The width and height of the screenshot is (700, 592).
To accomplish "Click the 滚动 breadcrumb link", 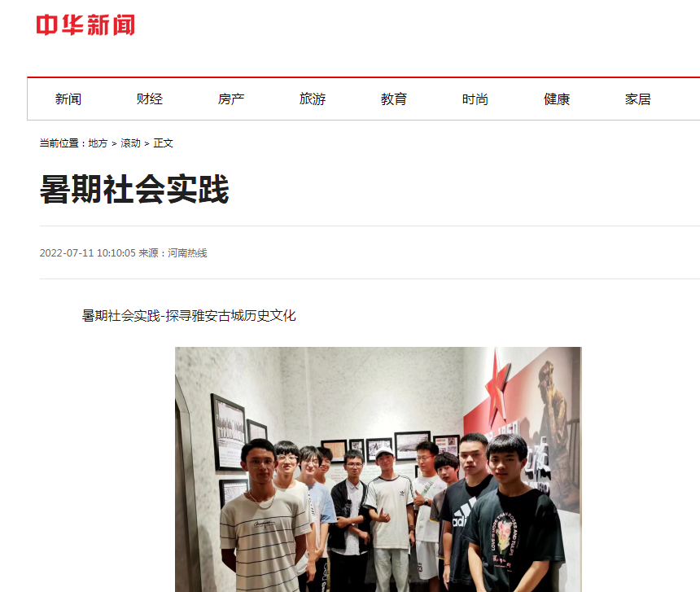I will coord(130,143).
